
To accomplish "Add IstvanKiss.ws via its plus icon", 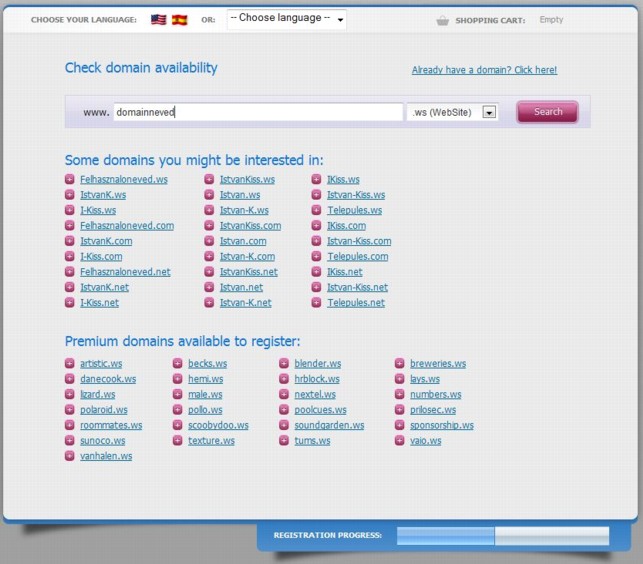I will [x=209, y=179].
